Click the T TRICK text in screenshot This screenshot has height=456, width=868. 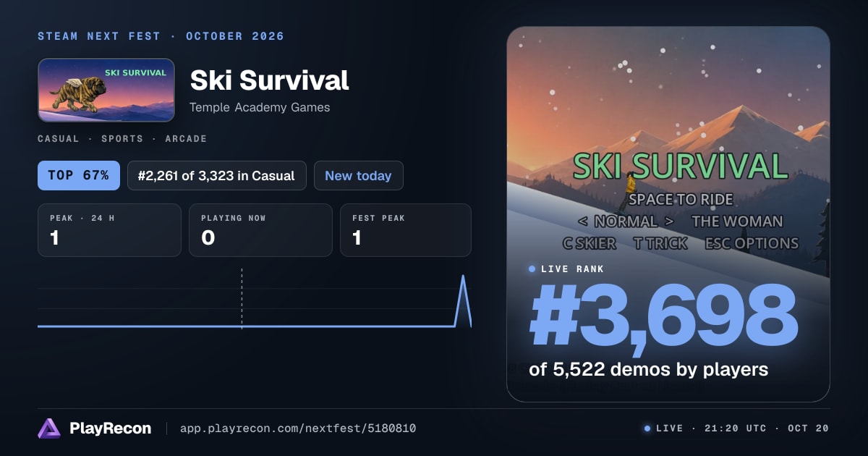(660, 243)
